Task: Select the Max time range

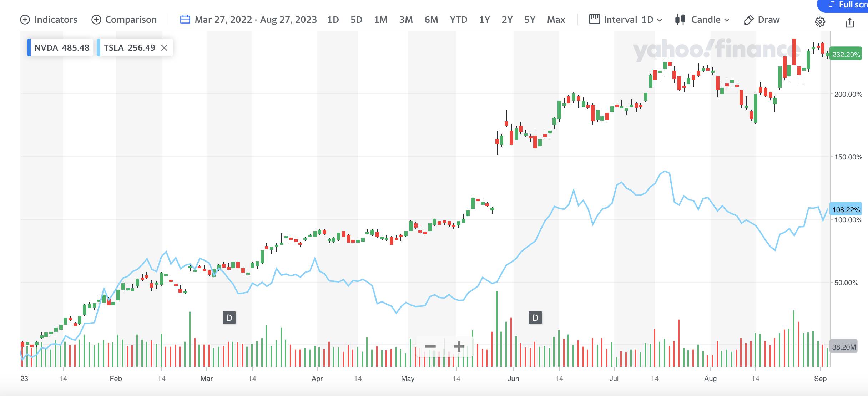Action: [x=556, y=20]
